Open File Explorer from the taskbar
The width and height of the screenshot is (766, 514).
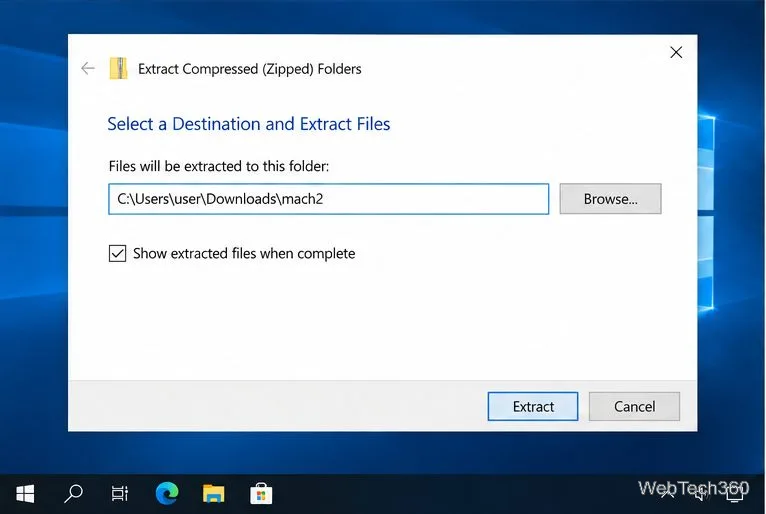point(213,493)
